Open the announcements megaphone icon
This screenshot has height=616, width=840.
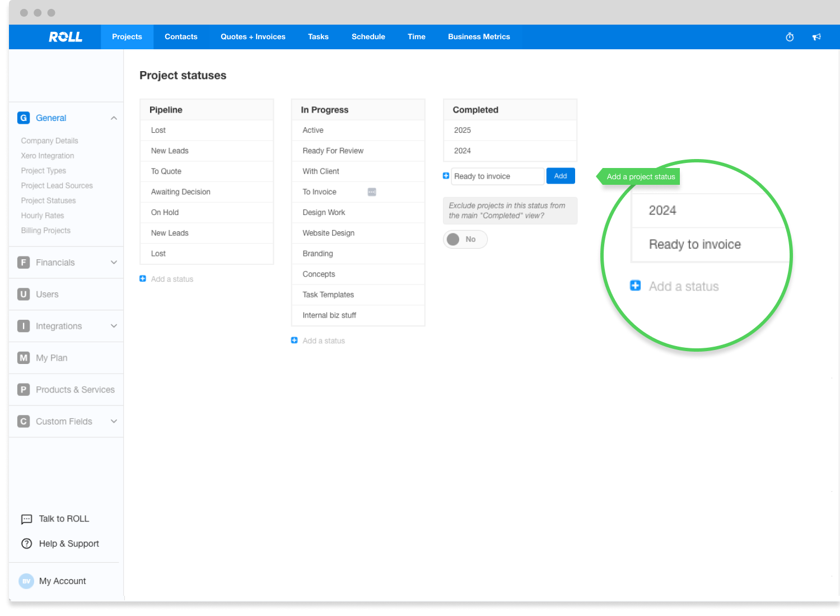(816, 37)
